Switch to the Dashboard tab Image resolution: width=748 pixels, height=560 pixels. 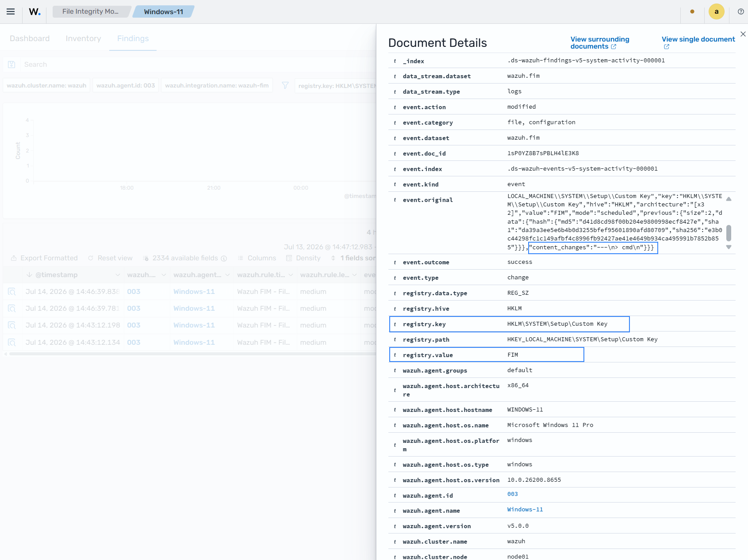(30, 38)
